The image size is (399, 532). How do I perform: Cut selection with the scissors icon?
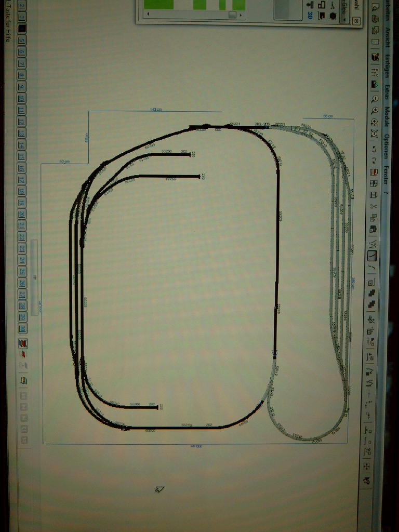(373, 206)
